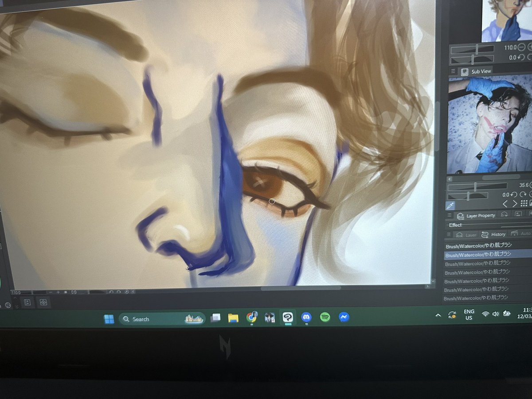
Task: Open tab right of Layer Property
Action: point(504,214)
